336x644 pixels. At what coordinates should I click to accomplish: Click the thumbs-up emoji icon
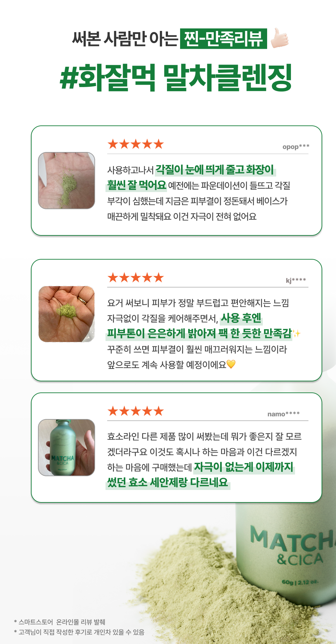[x=280, y=38]
